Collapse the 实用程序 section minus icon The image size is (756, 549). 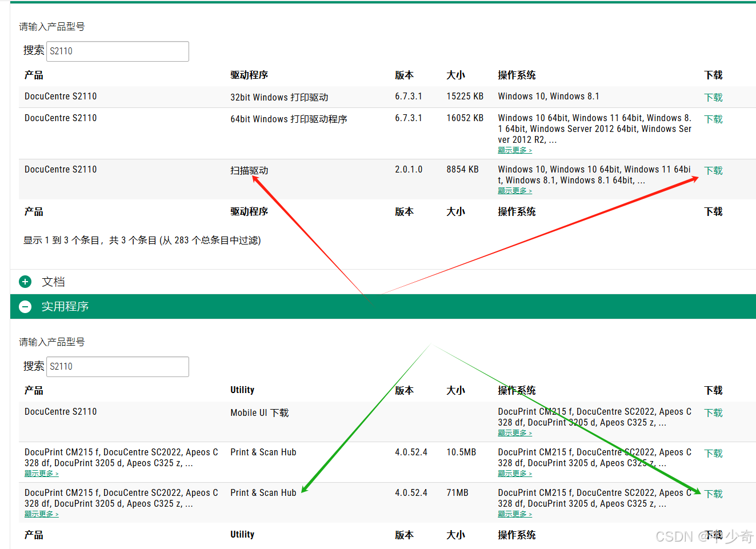pos(25,307)
